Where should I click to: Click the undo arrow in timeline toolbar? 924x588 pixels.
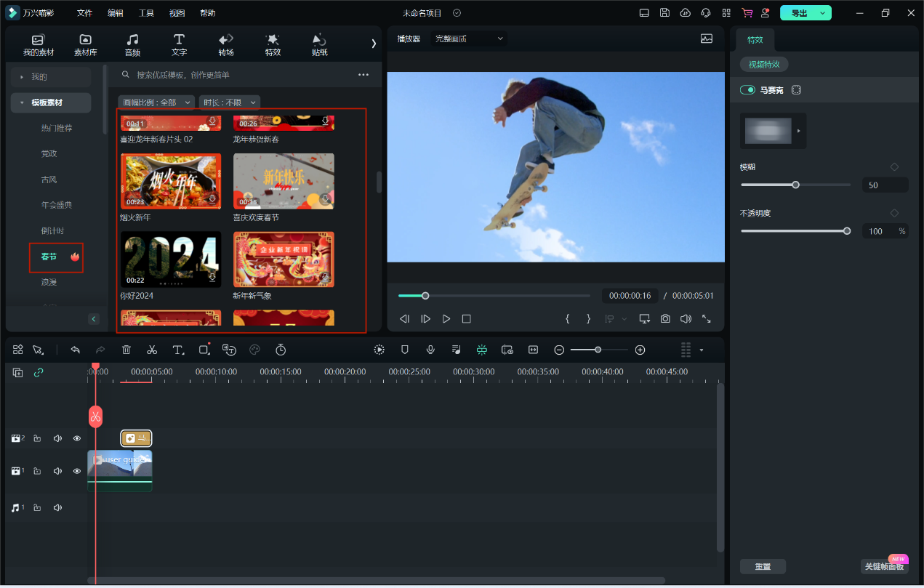point(75,350)
